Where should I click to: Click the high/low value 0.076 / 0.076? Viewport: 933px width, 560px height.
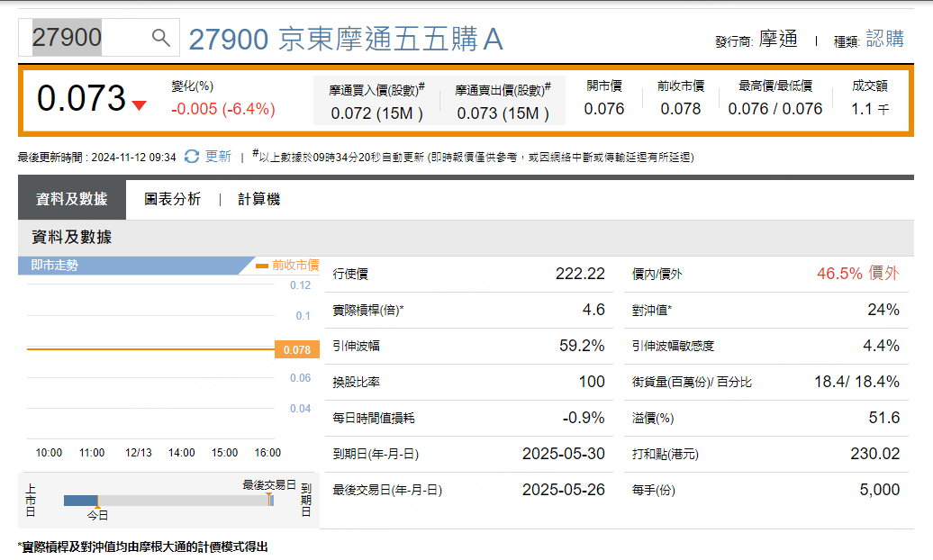coord(775,109)
